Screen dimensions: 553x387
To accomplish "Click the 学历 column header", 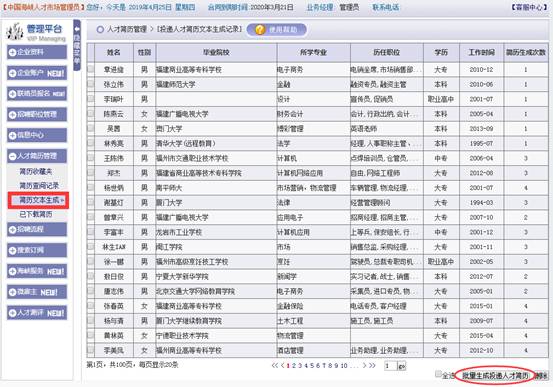I will [x=442, y=53].
